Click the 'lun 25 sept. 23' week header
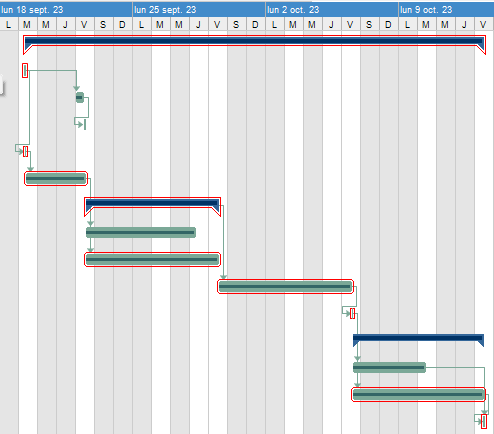The image size is (494, 434). [x=199, y=10]
